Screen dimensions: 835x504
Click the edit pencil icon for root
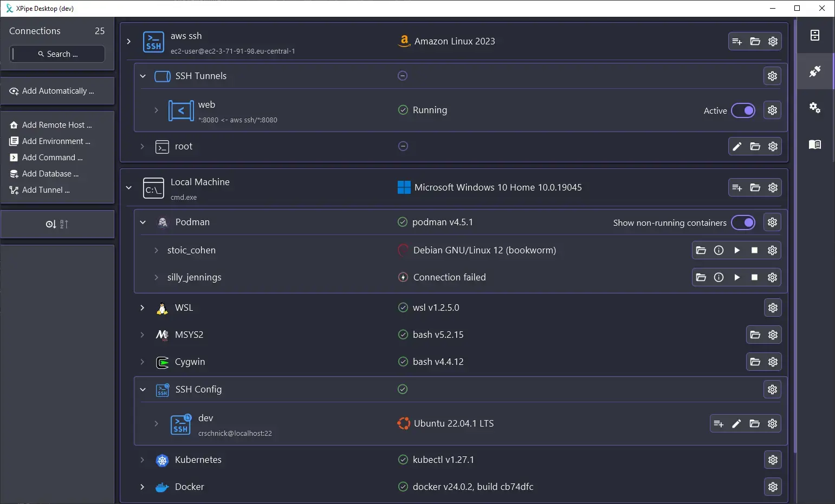tap(737, 146)
